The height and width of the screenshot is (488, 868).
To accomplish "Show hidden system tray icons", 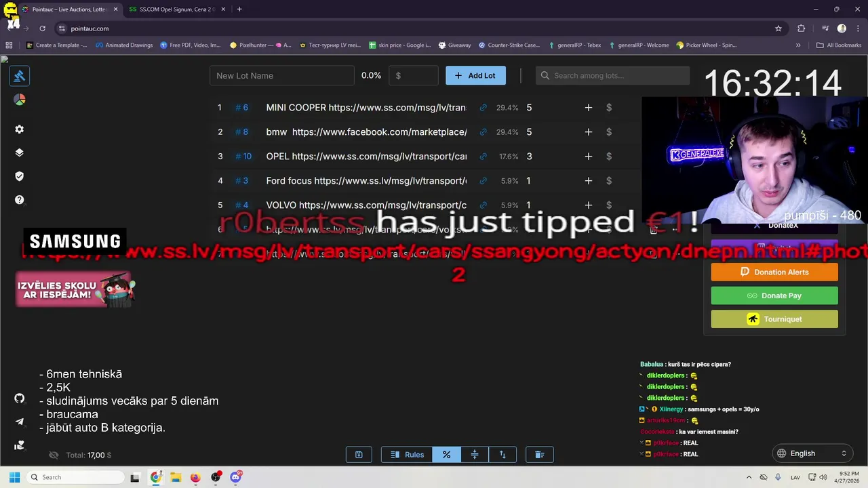I will (x=749, y=477).
